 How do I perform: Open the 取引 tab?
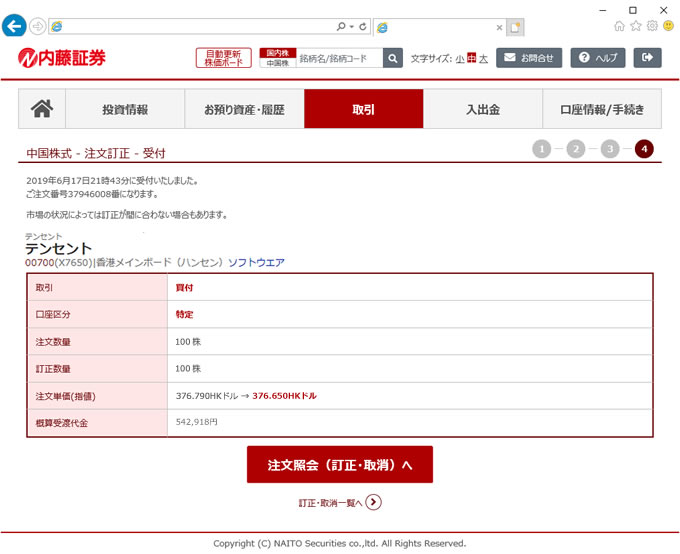tap(363, 109)
